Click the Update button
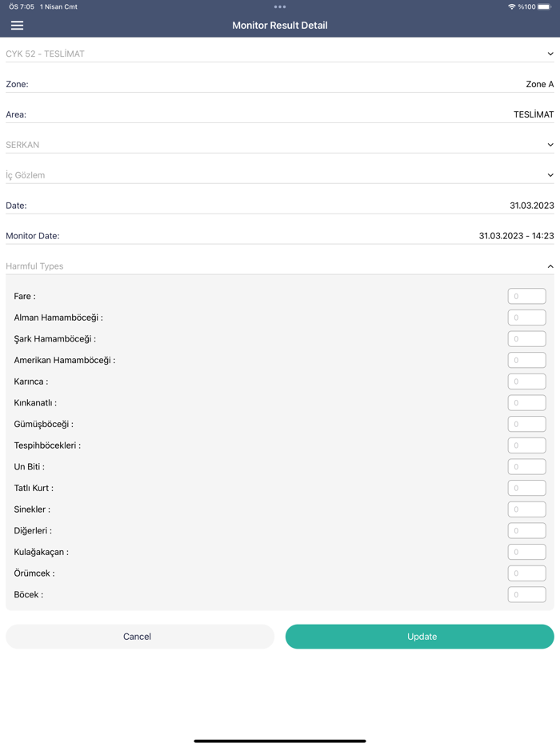Screen dimensions: 560x747 (x=419, y=637)
